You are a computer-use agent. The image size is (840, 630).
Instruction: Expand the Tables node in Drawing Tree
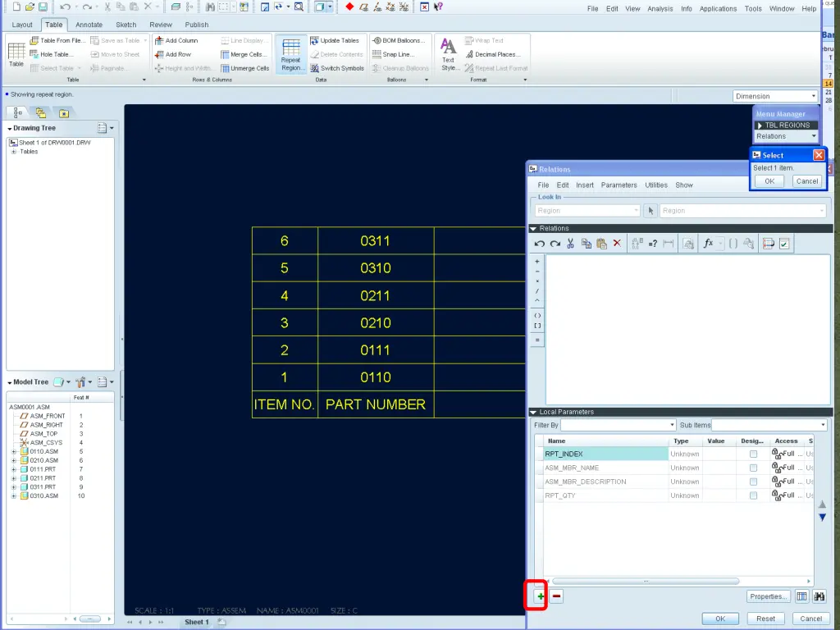[x=14, y=152]
